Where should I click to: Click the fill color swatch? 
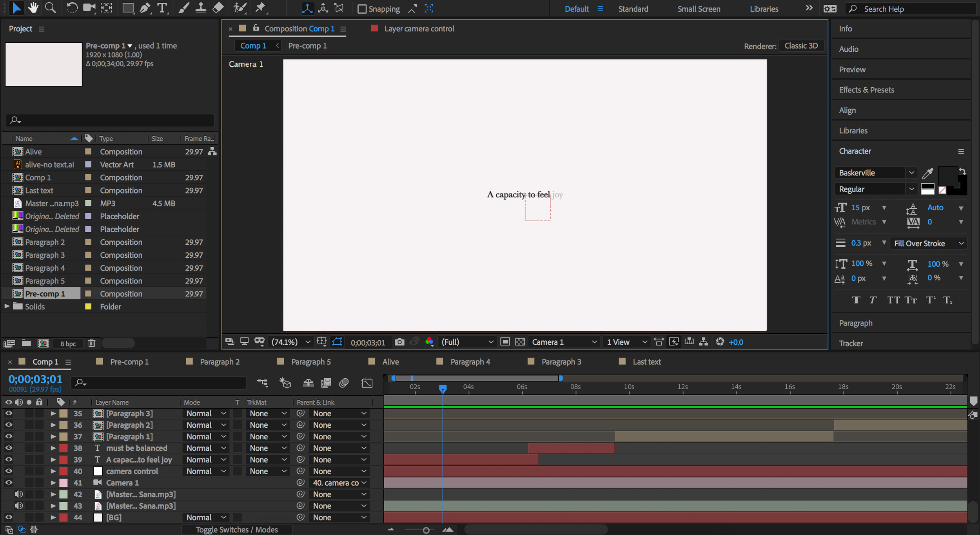point(947,175)
